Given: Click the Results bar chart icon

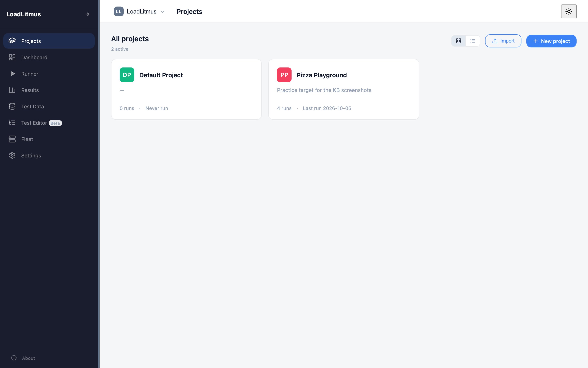Looking at the screenshot, I should [x=12, y=90].
